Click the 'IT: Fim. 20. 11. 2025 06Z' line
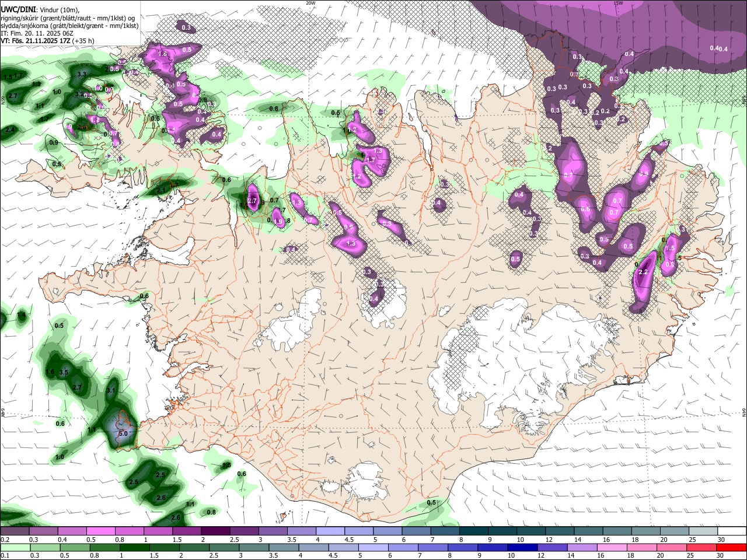 click(37, 33)
